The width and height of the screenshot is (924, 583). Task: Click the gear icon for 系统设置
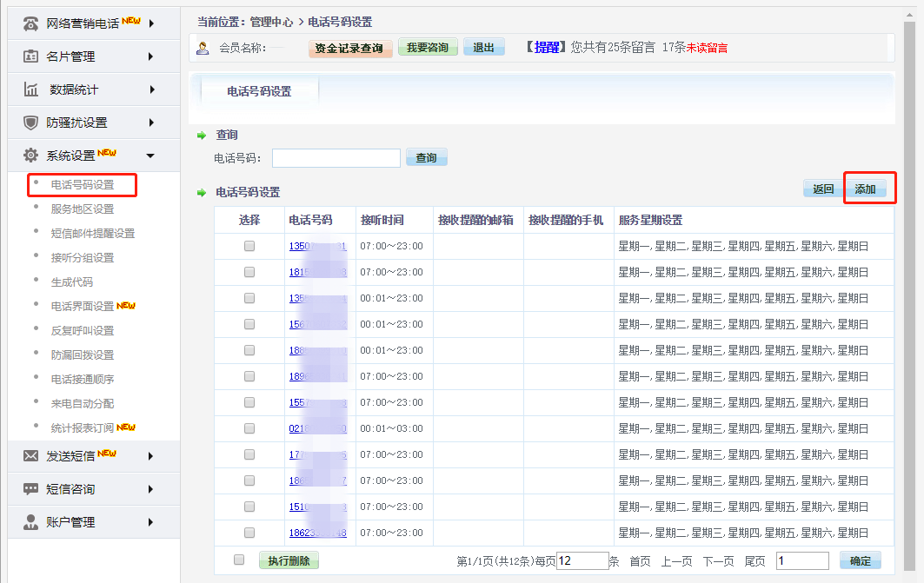click(x=30, y=156)
